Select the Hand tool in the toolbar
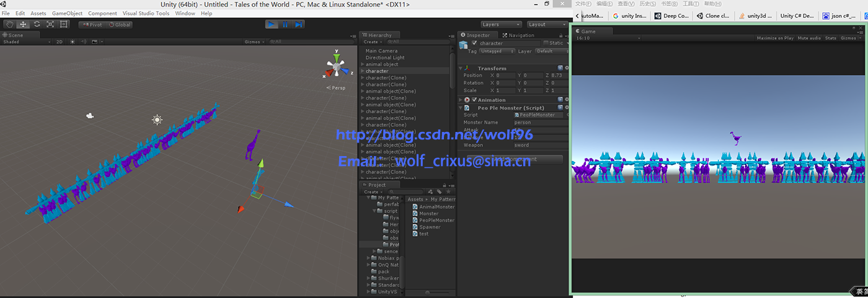This screenshot has height=298, width=868. (9, 24)
